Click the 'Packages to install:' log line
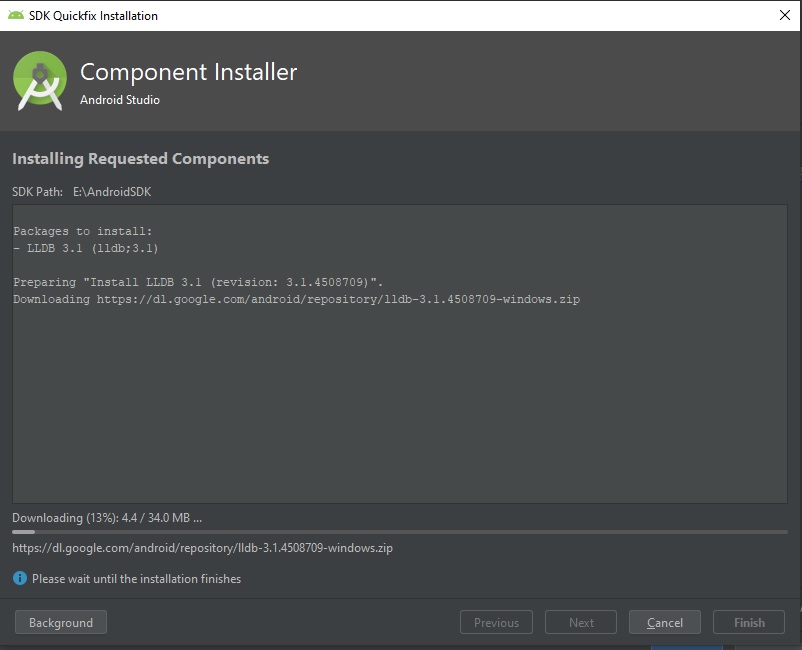This screenshot has width=802, height=650. pos(83,231)
